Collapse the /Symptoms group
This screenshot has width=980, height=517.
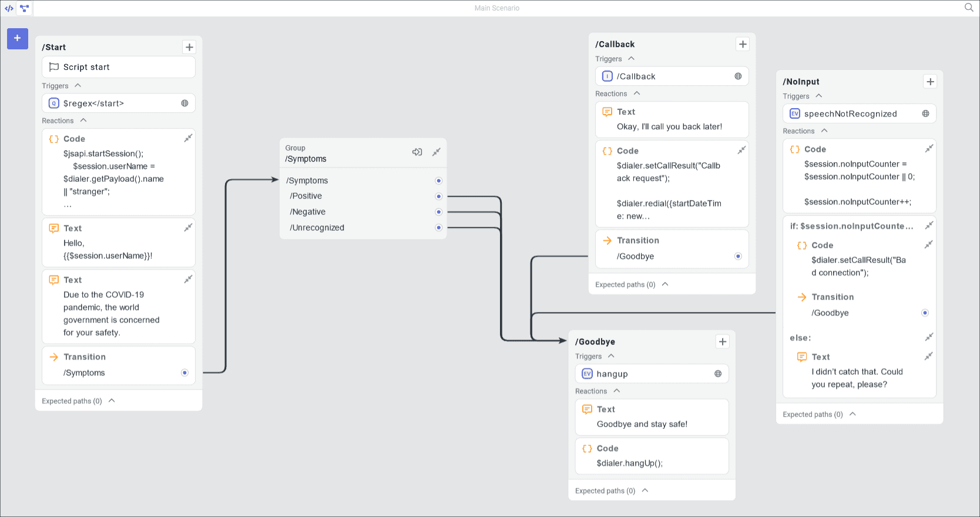436,152
